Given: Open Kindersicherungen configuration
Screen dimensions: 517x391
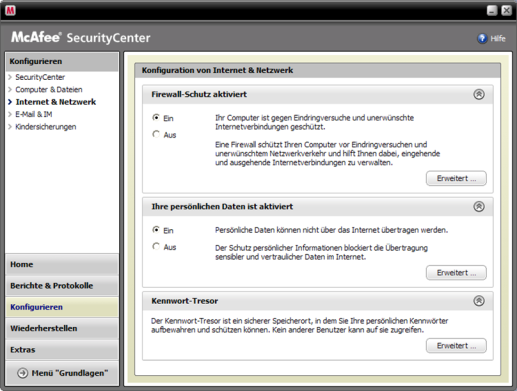Looking at the screenshot, I should 46,127.
